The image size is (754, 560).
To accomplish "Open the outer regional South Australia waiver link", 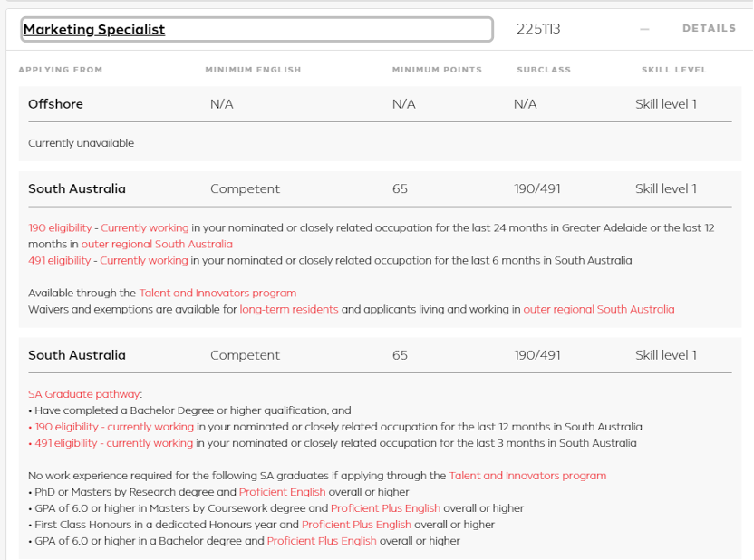I will (598, 309).
